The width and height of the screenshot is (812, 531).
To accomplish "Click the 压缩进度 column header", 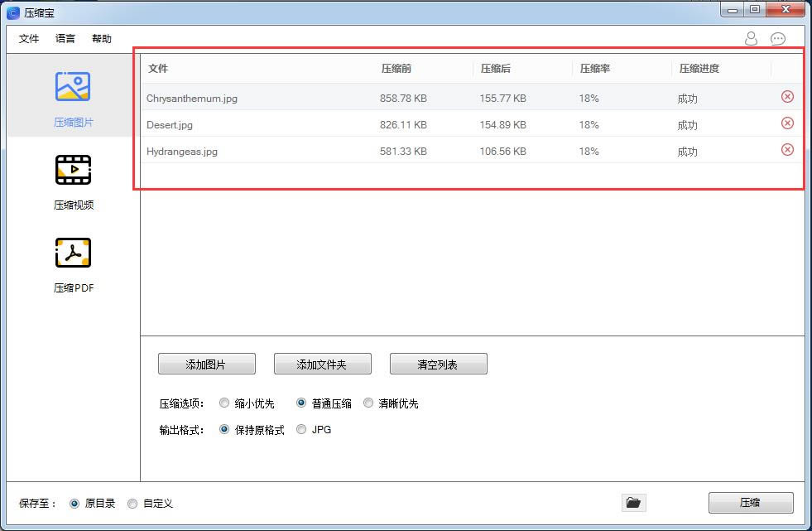I will click(699, 69).
